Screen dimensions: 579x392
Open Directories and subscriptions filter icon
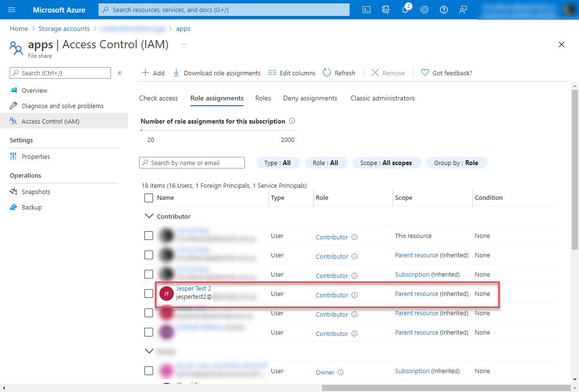tap(385, 10)
